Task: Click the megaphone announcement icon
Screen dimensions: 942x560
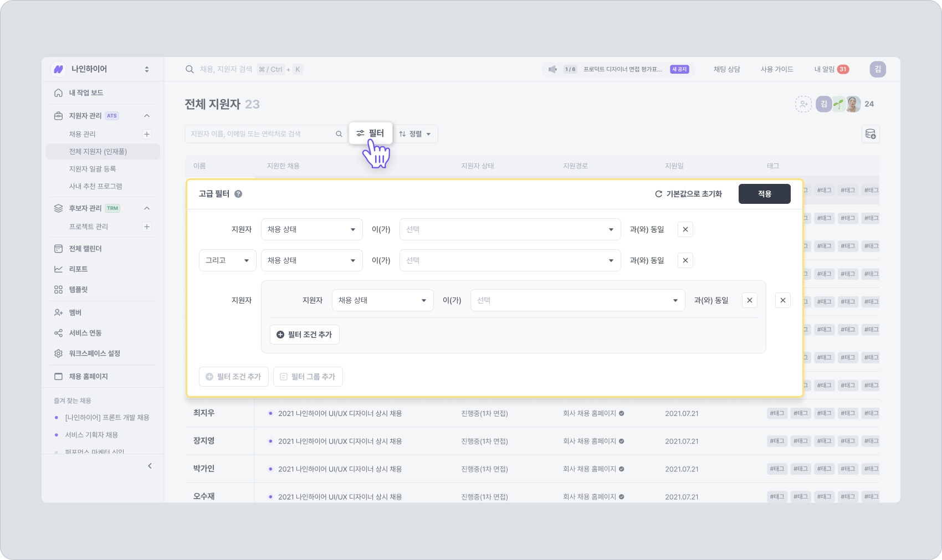Action: tap(552, 69)
